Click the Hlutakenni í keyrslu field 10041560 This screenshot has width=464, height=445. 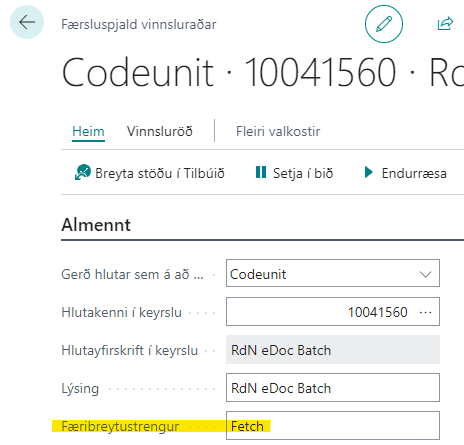333,312
